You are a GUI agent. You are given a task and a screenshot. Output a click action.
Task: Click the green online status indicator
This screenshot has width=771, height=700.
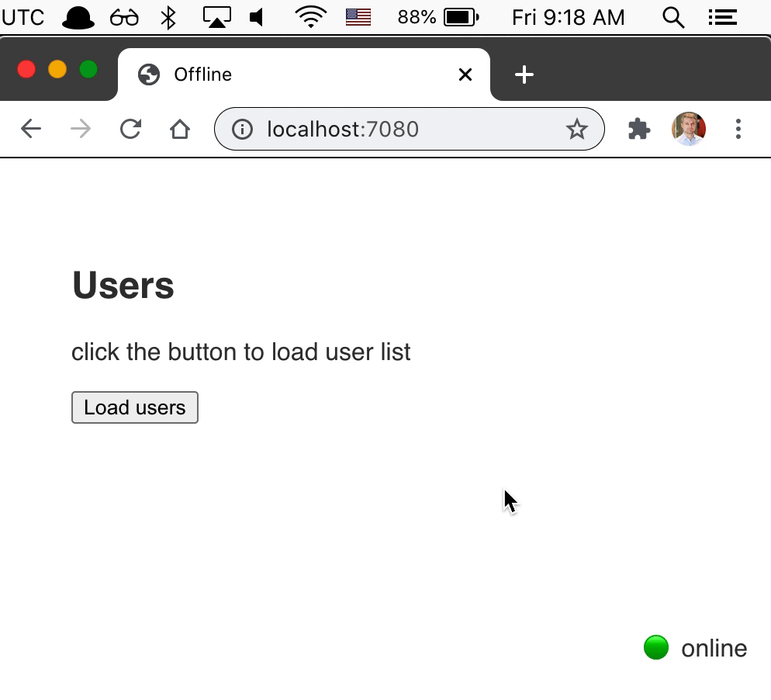(x=656, y=647)
